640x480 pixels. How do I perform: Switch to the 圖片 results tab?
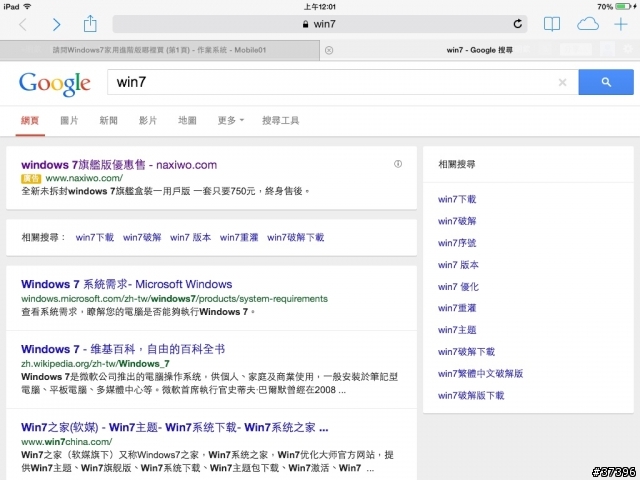(69, 120)
